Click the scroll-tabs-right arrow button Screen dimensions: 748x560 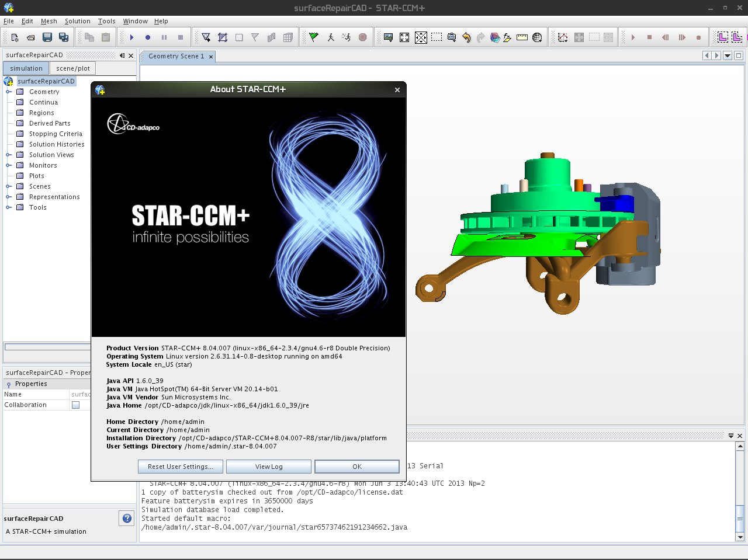pos(717,55)
